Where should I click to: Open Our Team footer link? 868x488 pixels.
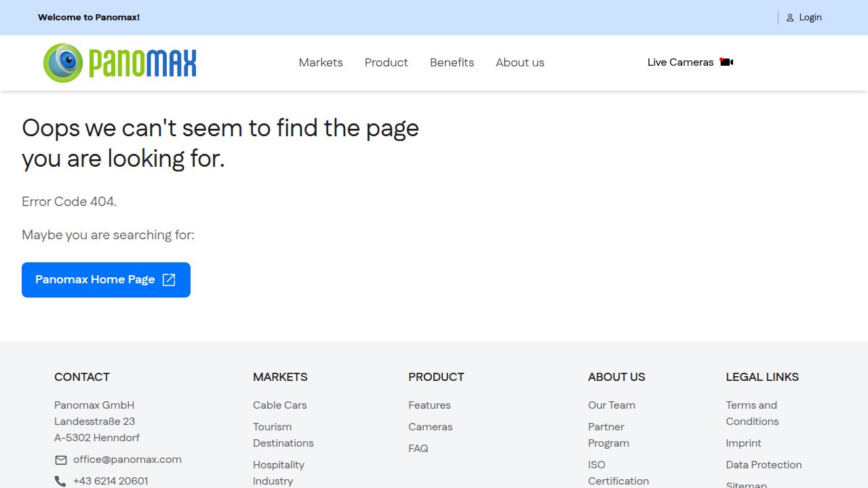(x=612, y=405)
